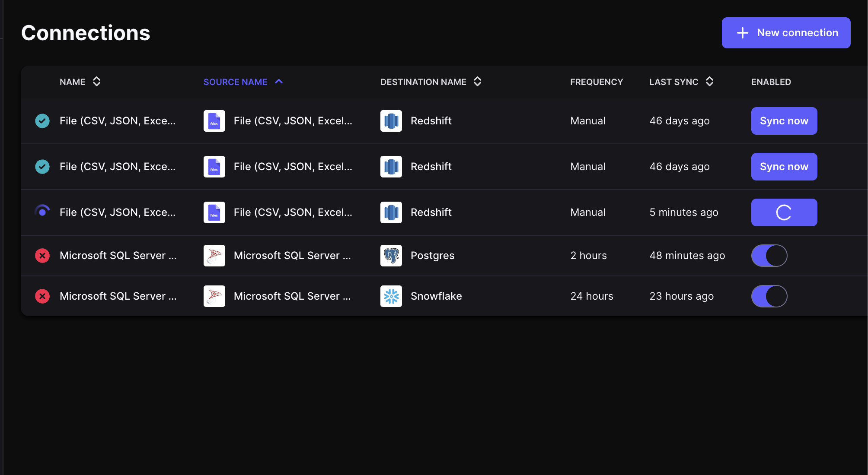Click the loading sync button in third row

(x=784, y=212)
